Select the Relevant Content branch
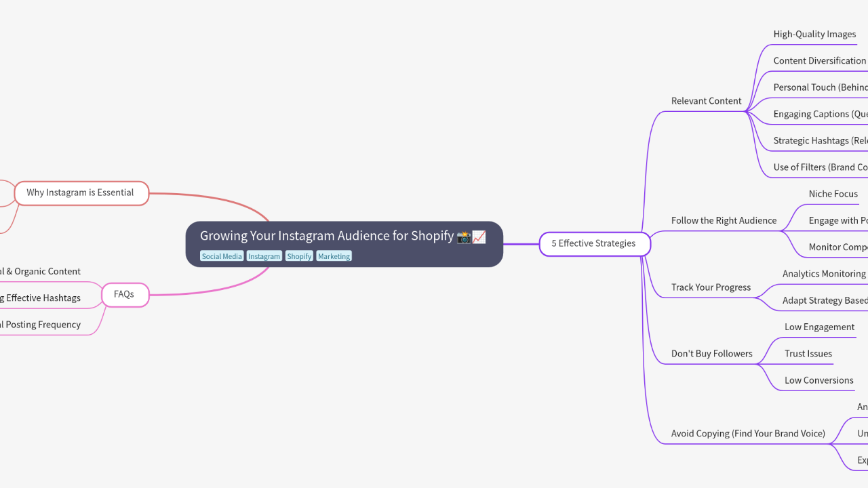Image resolution: width=868 pixels, height=488 pixels. coord(706,101)
